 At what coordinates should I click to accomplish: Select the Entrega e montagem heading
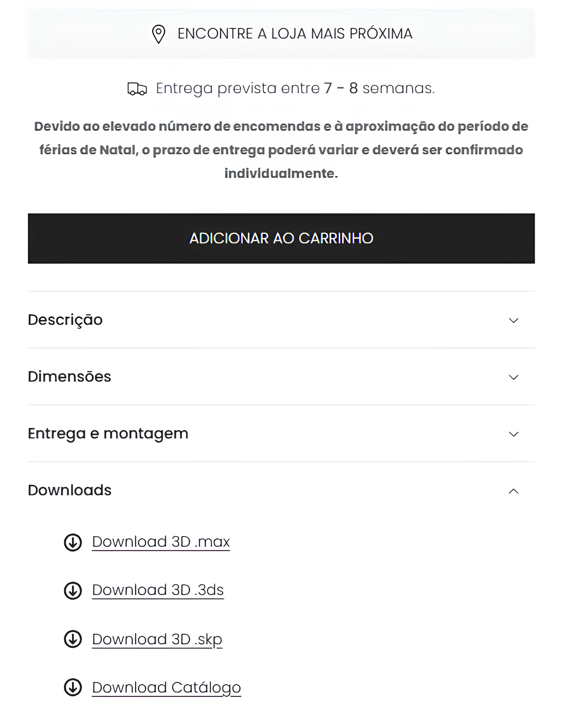tap(108, 434)
